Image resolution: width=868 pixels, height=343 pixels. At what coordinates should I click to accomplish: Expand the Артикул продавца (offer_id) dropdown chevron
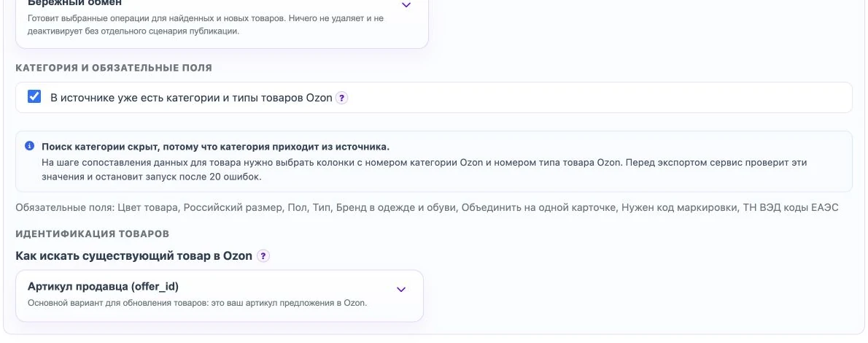point(401,289)
